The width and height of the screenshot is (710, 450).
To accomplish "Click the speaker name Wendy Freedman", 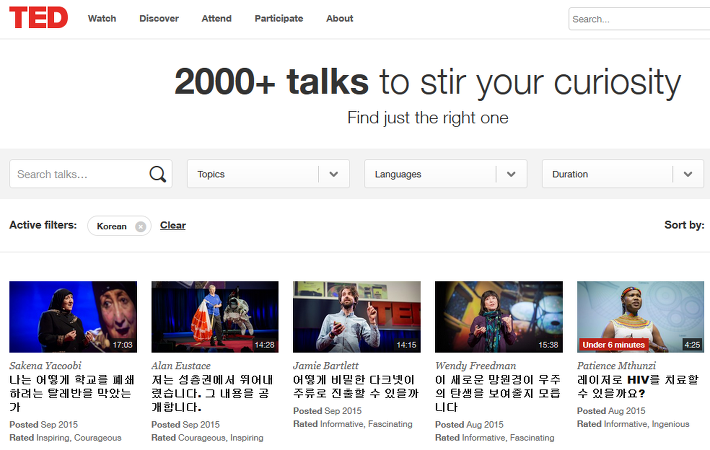I will (x=475, y=366).
